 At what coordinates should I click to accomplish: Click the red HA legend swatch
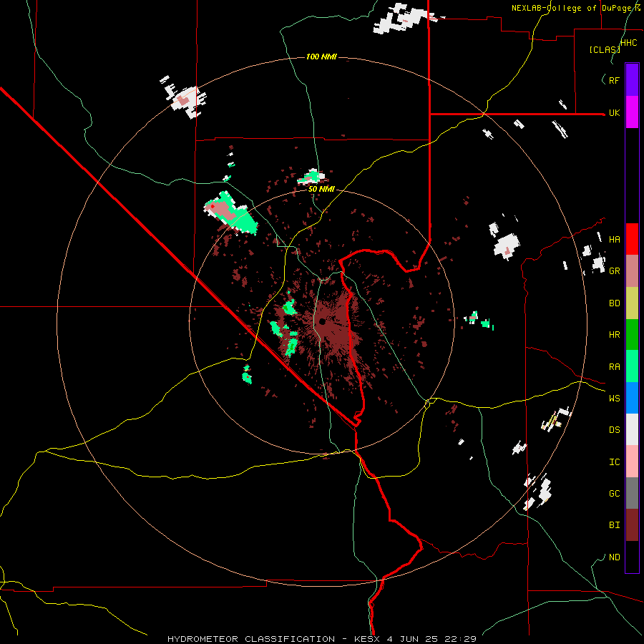(x=632, y=239)
